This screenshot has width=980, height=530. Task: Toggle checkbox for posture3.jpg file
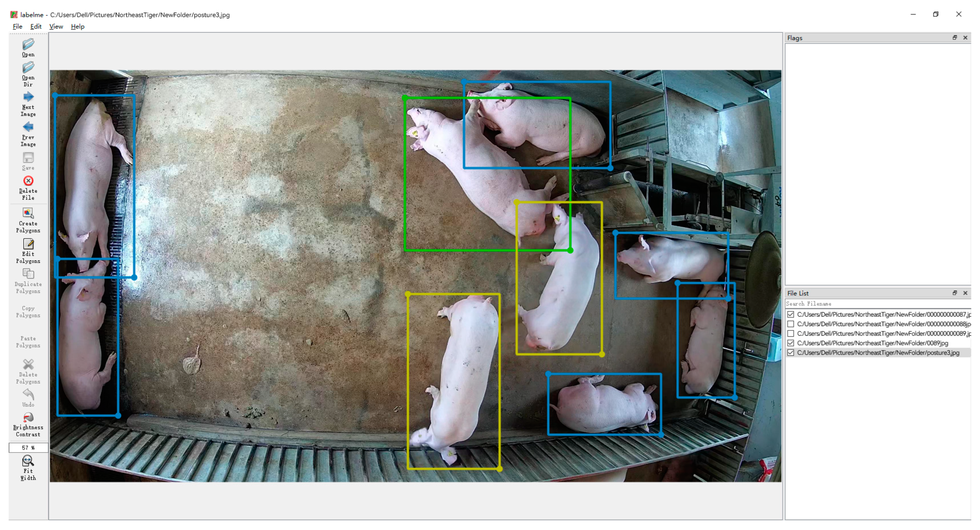click(791, 353)
